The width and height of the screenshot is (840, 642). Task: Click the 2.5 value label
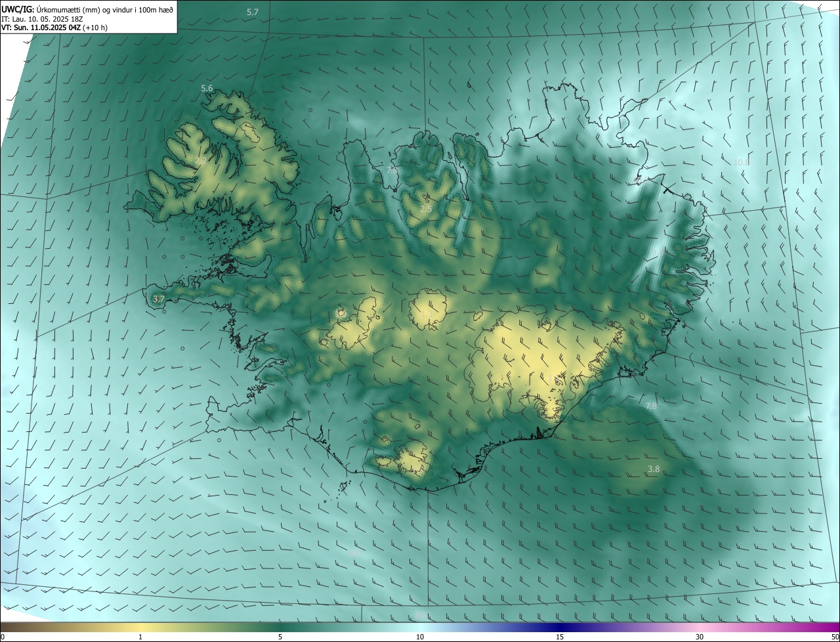426,209
